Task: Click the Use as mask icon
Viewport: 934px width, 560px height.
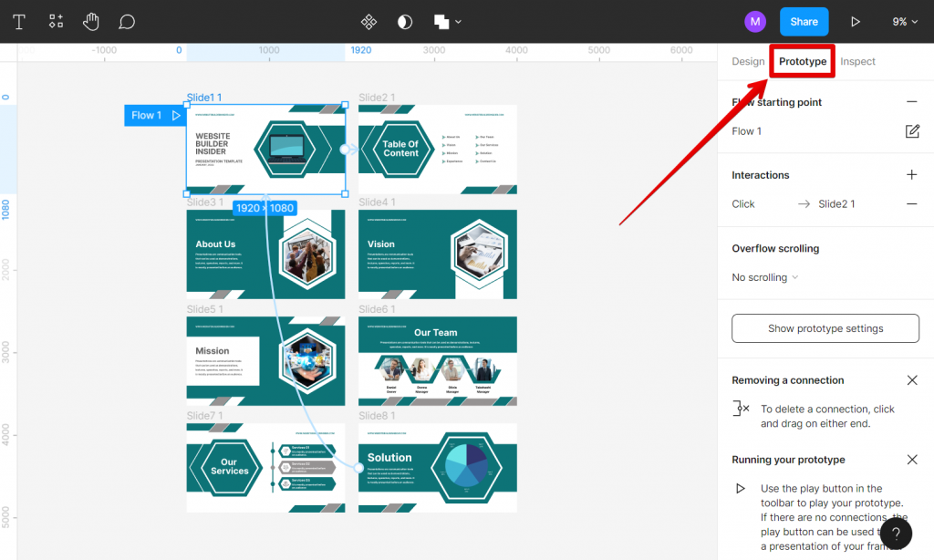Action: pos(404,21)
